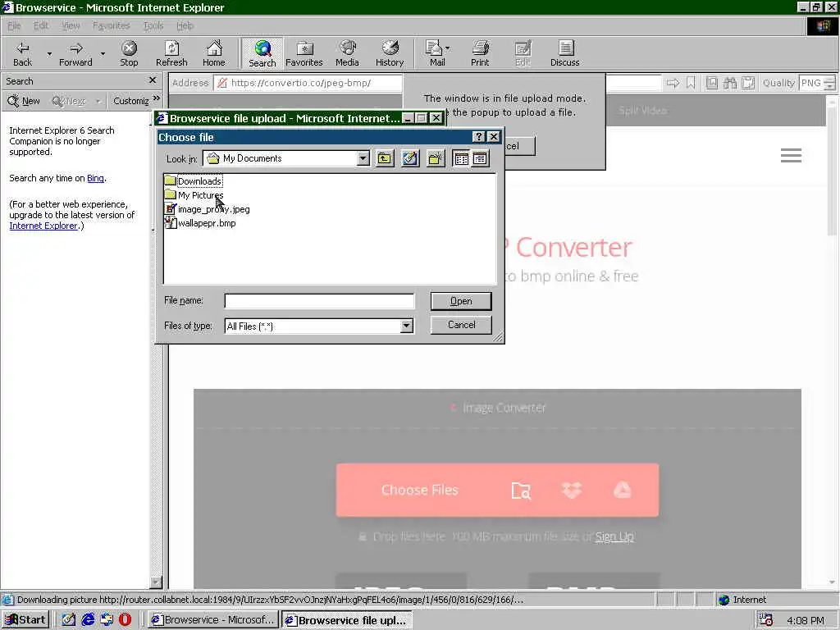Open the Favorites menu
Screen dimensions: 840x630
point(111,25)
